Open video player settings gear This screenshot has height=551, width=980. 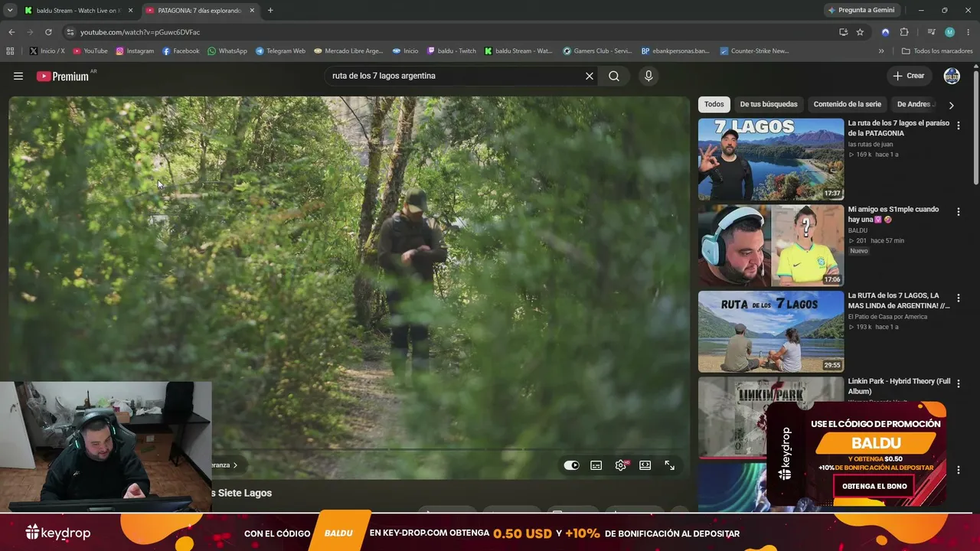click(x=621, y=465)
